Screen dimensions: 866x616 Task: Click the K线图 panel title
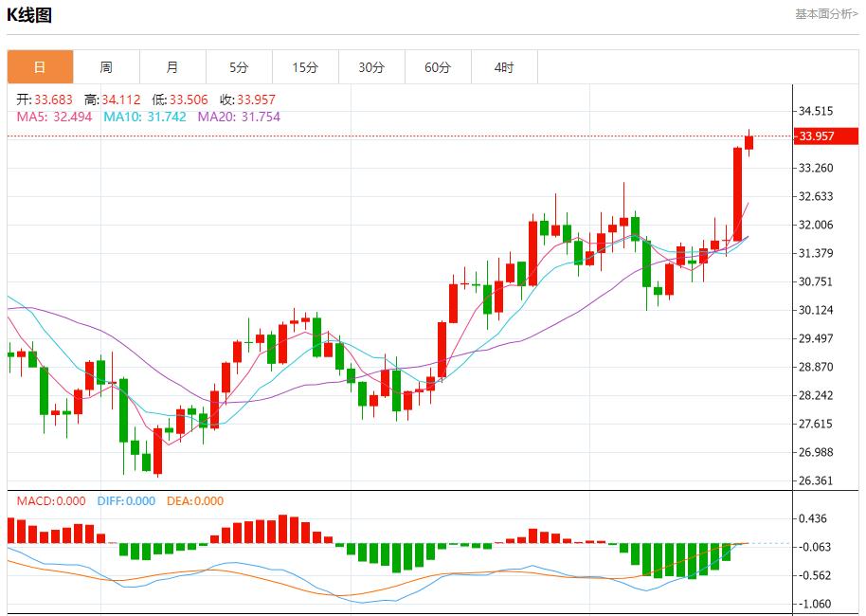pyautogui.click(x=30, y=15)
